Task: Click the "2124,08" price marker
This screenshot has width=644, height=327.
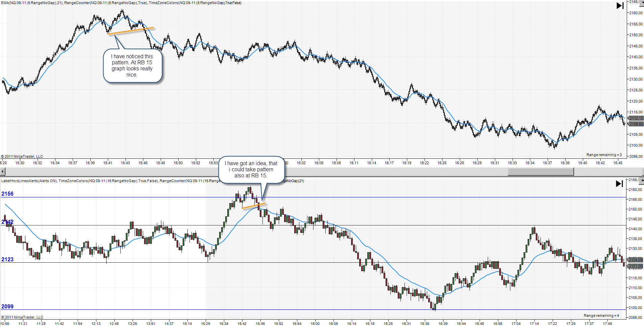Action: coord(635,260)
